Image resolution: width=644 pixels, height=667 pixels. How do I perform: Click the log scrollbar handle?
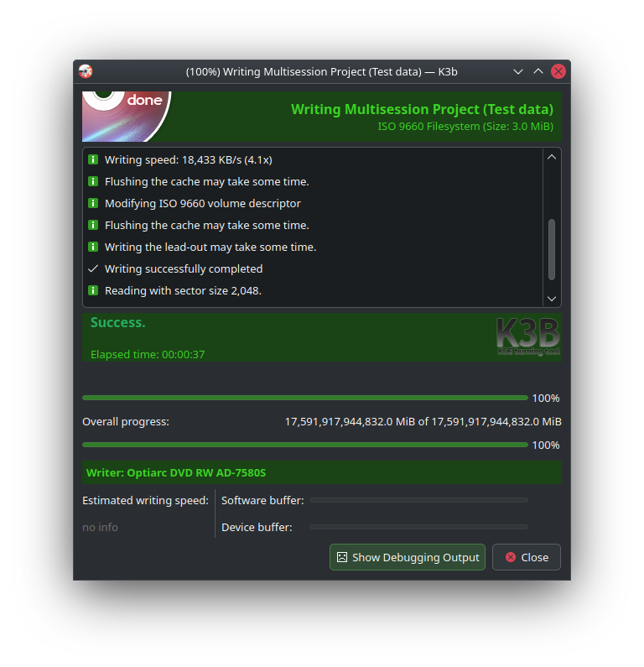pyautogui.click(x=552, y=250)
